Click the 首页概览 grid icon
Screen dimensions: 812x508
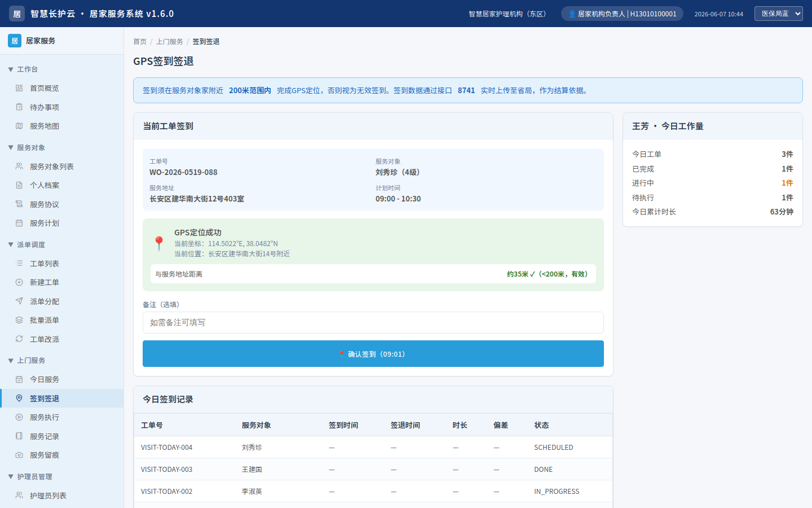(x=19, y=88)
